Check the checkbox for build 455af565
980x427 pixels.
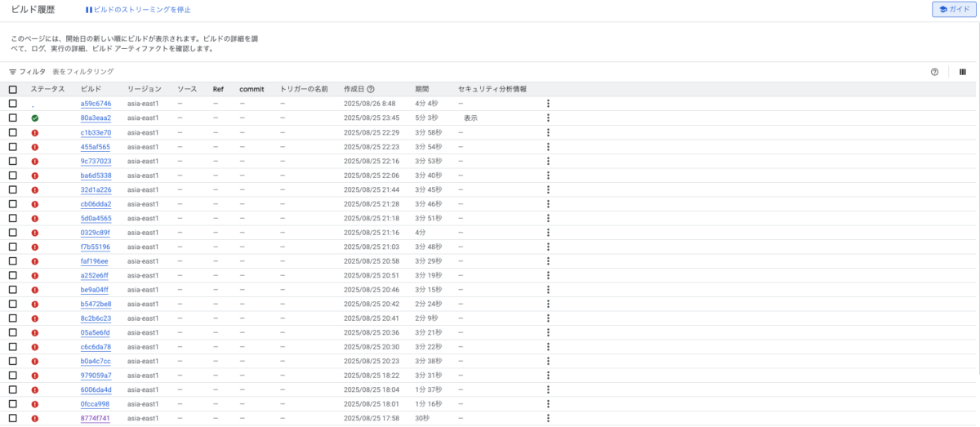click(x=13, y=147)
